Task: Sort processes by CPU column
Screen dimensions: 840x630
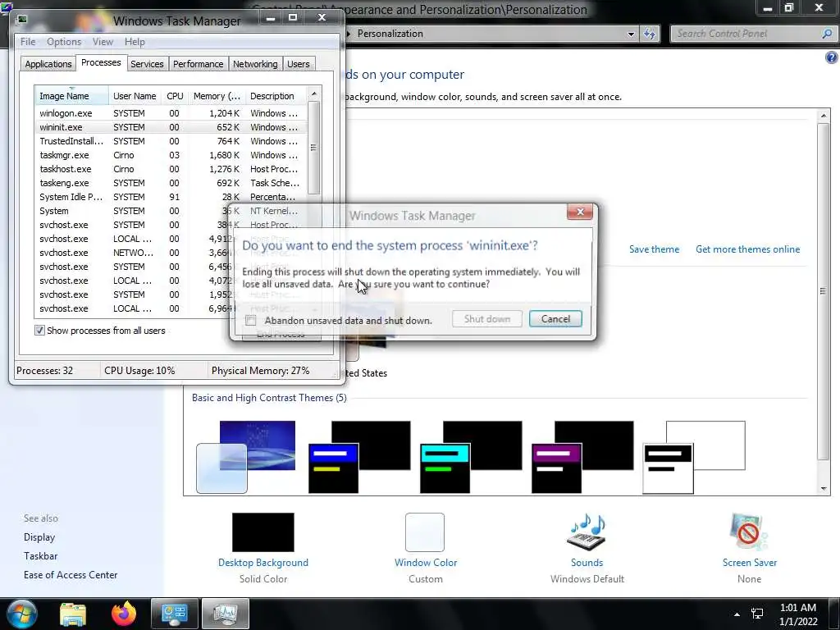Action: tap(175, 96)
